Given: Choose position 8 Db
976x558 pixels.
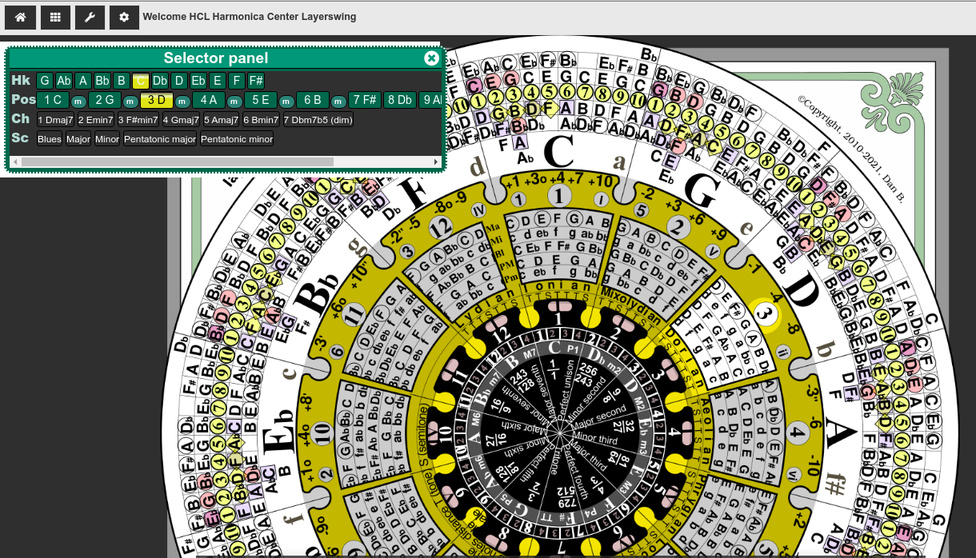Looking at the screenshot, I should click(x=400, y=100).
